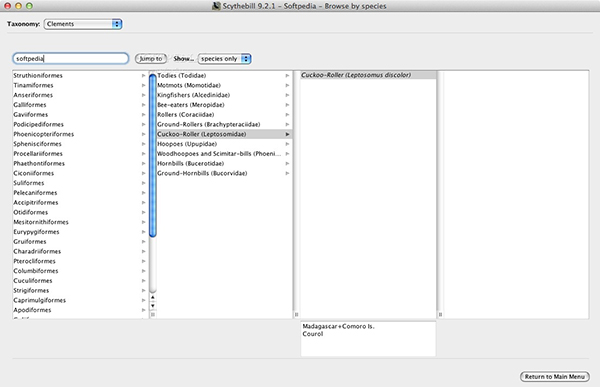Return to Main Menu
This screenshot has height=387, width=600.
(x=554, y=377)
